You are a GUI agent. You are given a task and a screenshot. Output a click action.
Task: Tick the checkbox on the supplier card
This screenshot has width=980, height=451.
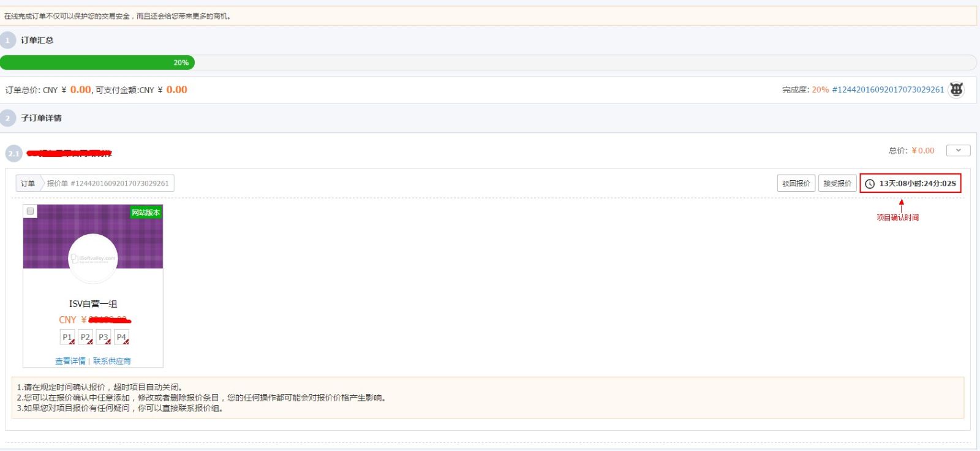[x=30, y=211]
